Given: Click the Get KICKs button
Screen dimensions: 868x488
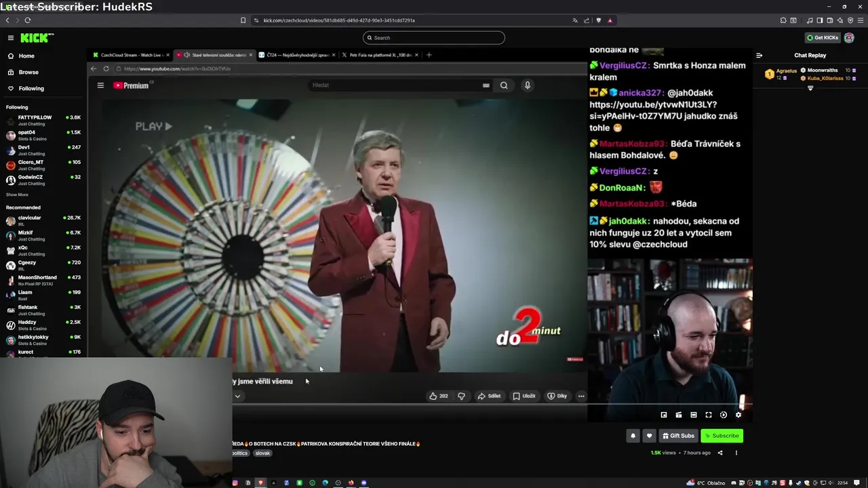Looking at the screenshot, I should (822, 38).
